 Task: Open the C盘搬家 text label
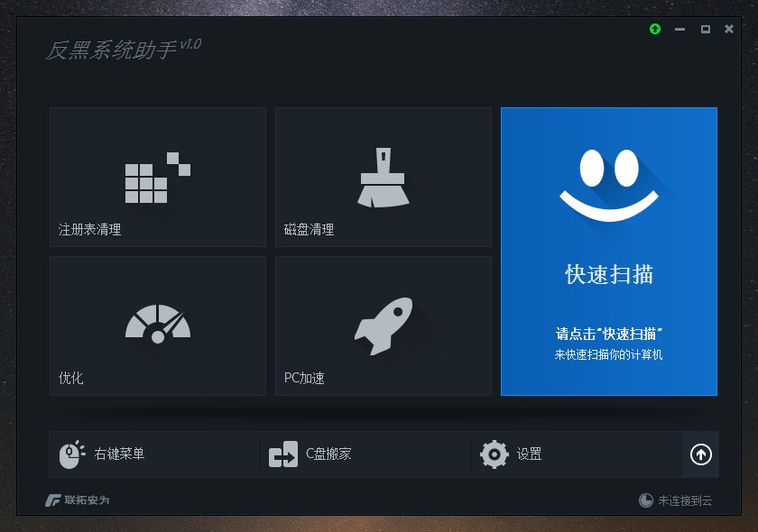[x=328, y=454]
